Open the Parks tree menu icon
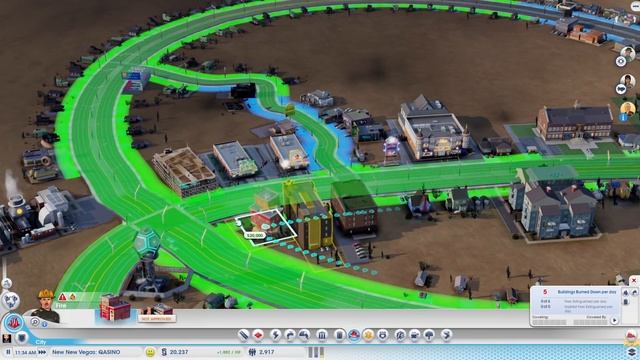This screenshot has width=640, height=360. click(429, 335)
